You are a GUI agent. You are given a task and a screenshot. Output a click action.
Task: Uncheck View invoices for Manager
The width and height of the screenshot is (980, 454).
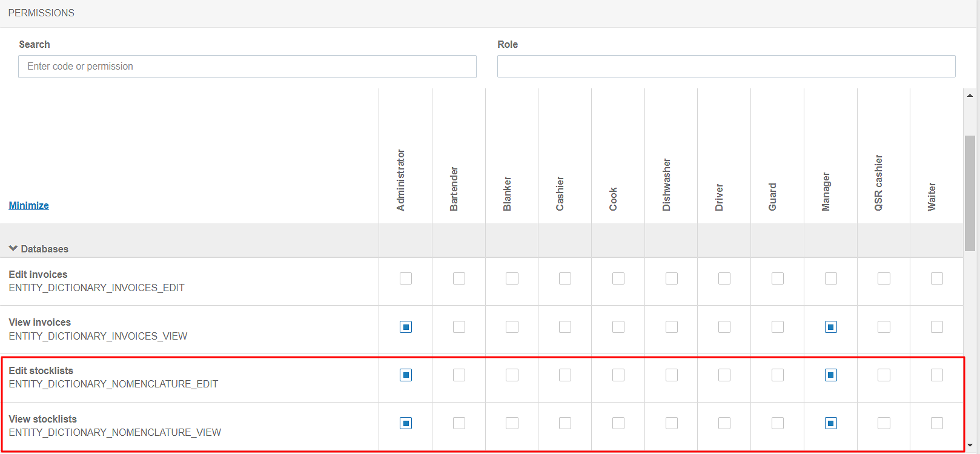coord(830,327)
